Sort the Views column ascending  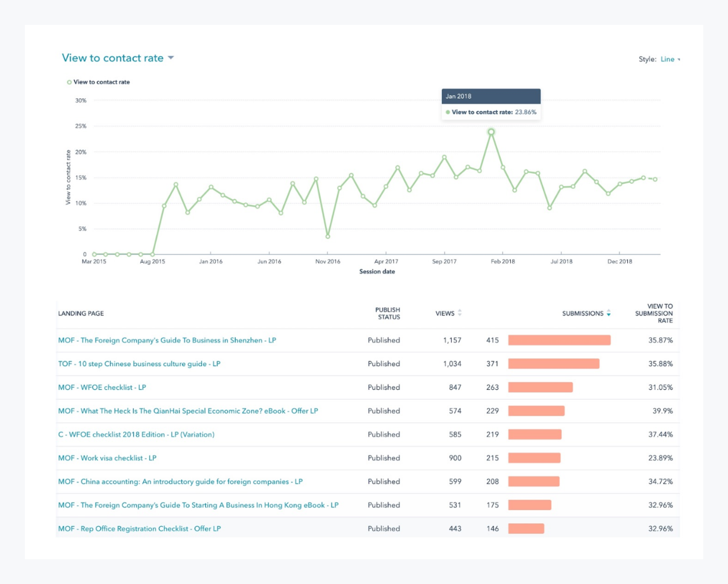click(459, 311)
